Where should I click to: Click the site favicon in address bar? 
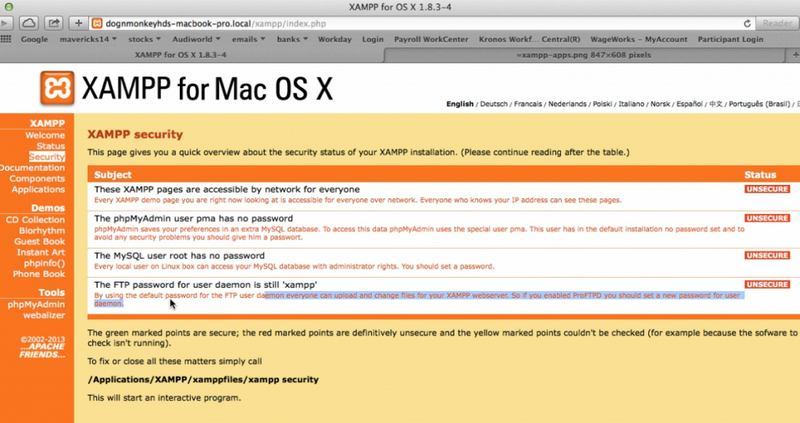tap(98, 22)
